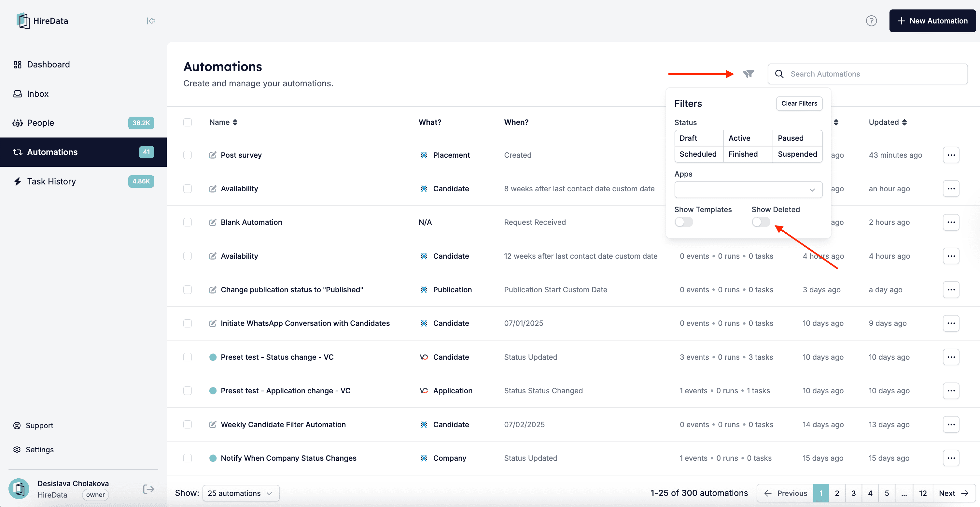This screenshot has width=980, height=507.
Task: Open more options for Post survey row
Action: coord(951,155)
